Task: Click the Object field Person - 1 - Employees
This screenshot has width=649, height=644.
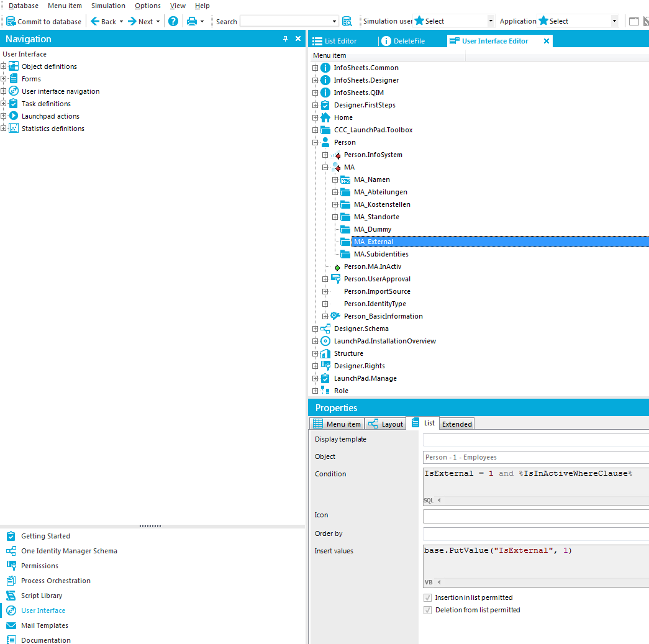Action: click(535, 457)
